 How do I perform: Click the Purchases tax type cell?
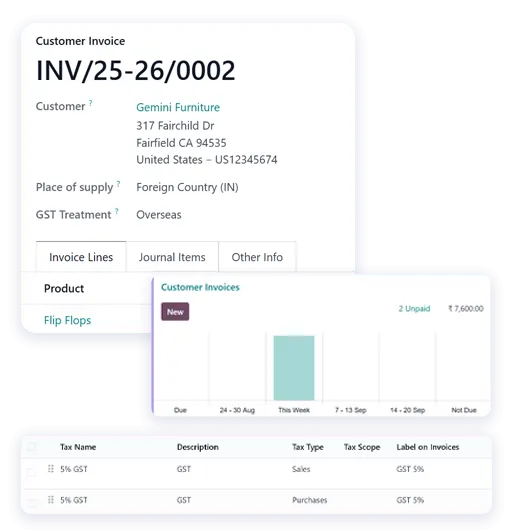310,500
